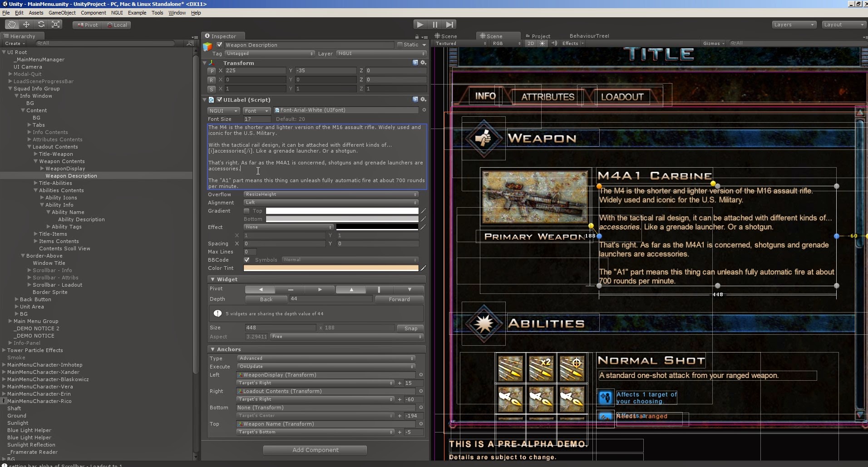
Task: Disable the BBCode checkbox
Action: click(x=247, y=260)
